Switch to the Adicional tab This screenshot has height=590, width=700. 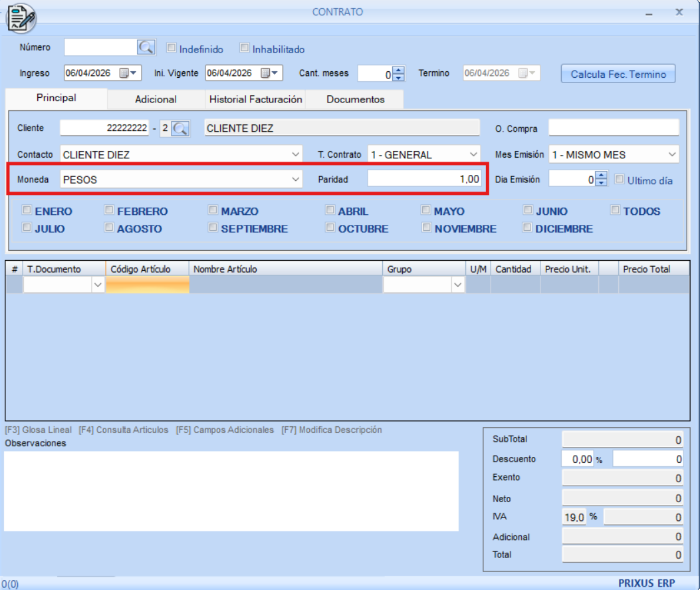(x=156, y=99)
